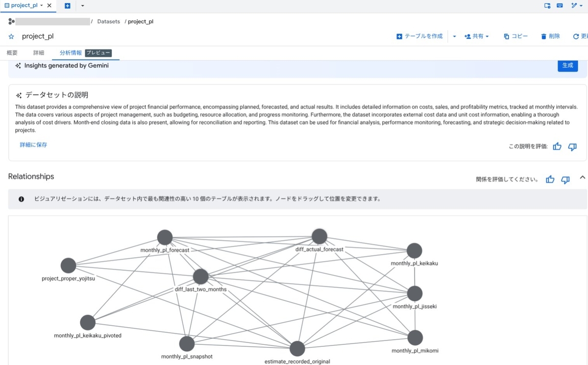Open dropdown arrow beside テーブルを作成

pyautogui.click(x=454, y=36)
